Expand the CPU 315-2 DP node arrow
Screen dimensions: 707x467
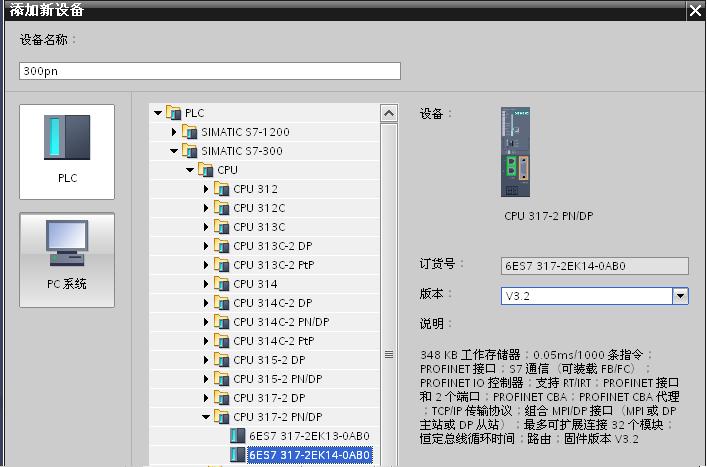click(206, 360)
